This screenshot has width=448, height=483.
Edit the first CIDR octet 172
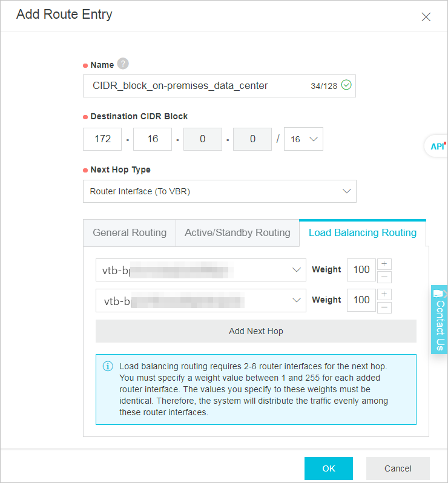point(102,139)
